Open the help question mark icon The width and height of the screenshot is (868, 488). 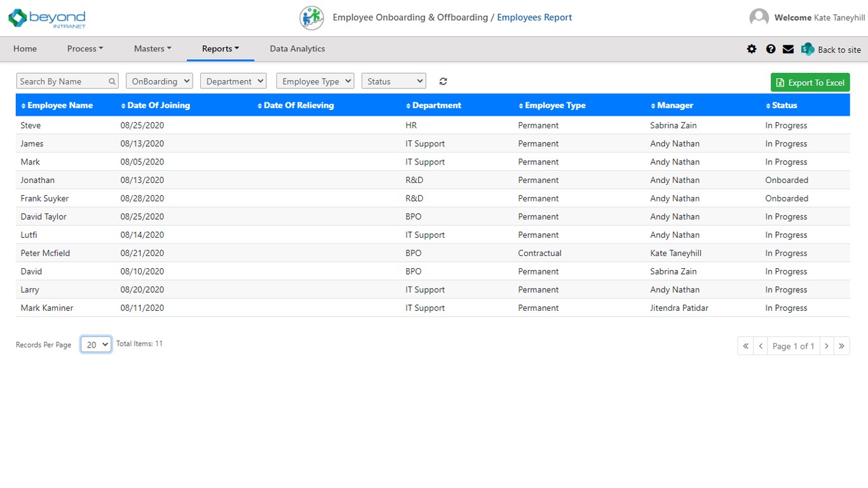(x=771, y=49)
